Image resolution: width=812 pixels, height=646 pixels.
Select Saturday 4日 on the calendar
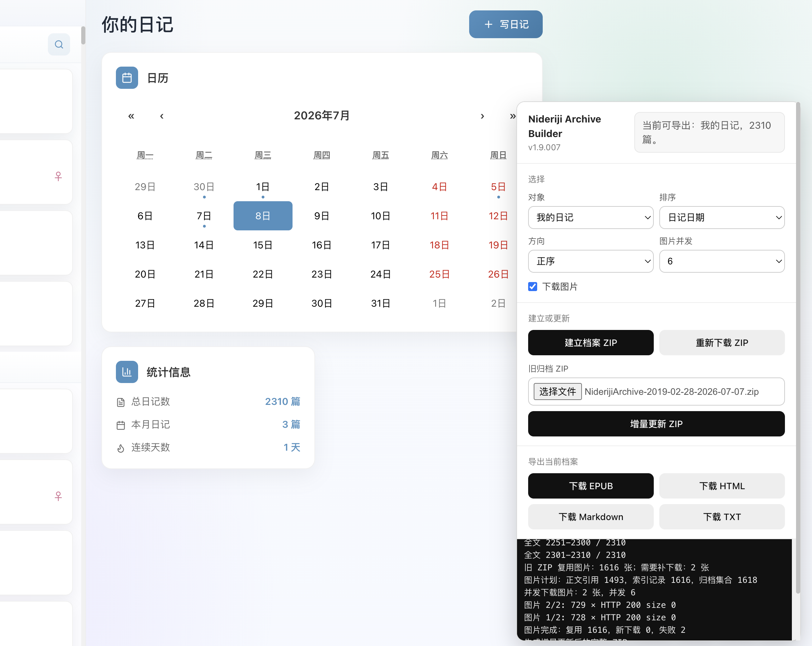click(439, 187)
